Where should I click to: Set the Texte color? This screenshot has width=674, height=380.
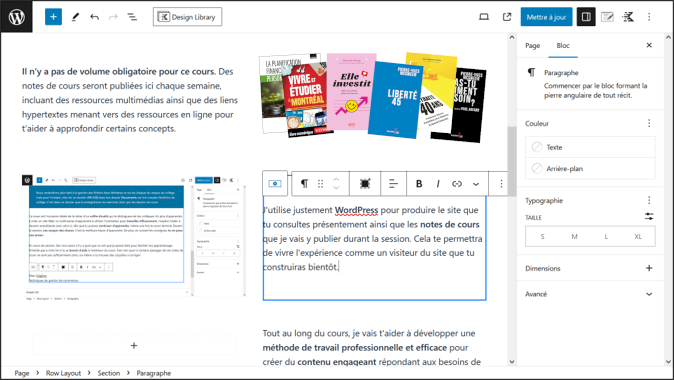coord(590,147)
